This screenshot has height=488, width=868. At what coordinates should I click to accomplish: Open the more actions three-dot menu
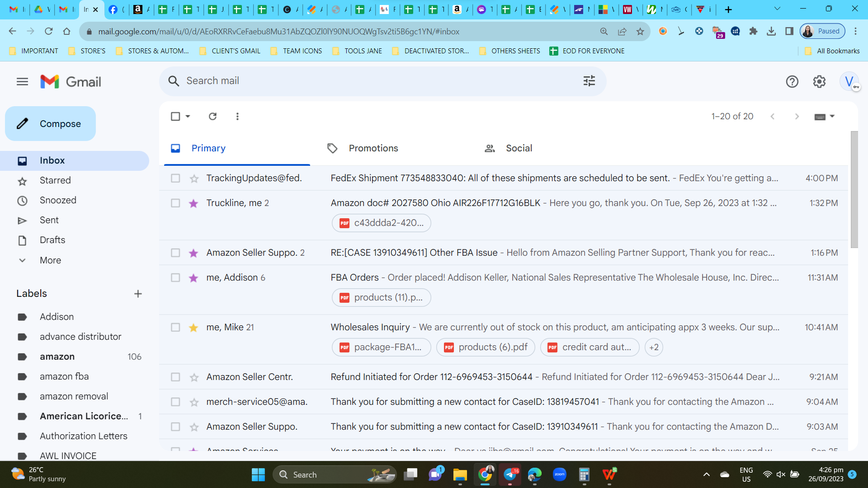(237, 117)
